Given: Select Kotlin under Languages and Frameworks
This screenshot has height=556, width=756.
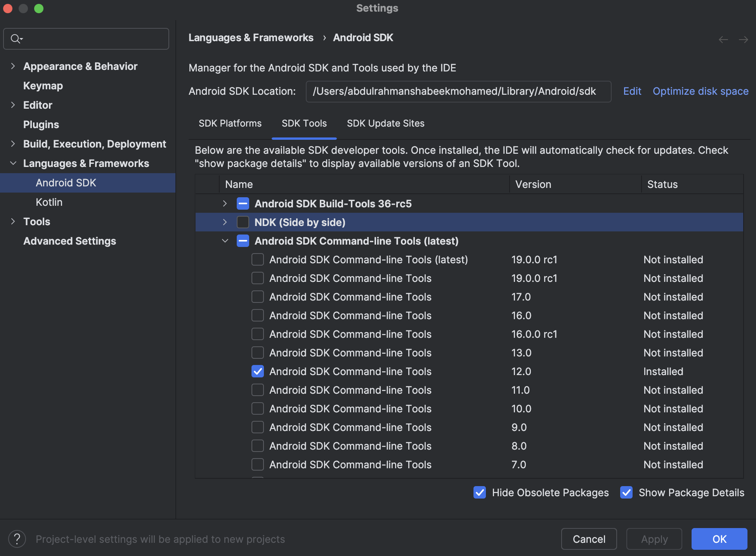Looking at the screenshot, I should click(x=49, y=202).
